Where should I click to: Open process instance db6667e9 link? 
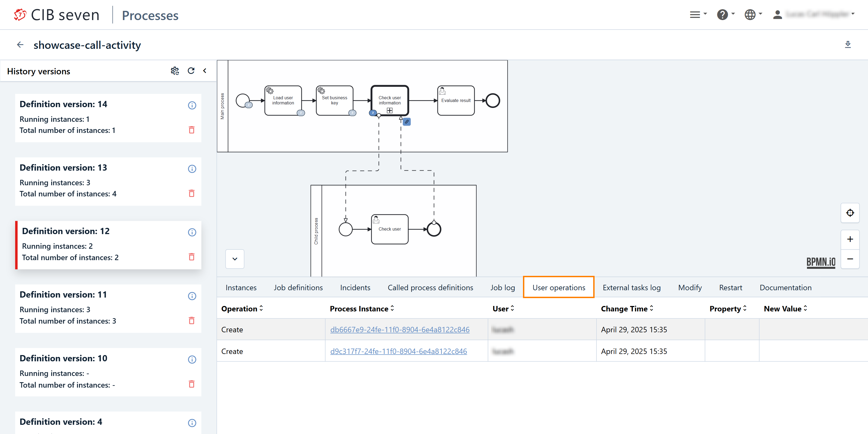click(x=400, y=330)
